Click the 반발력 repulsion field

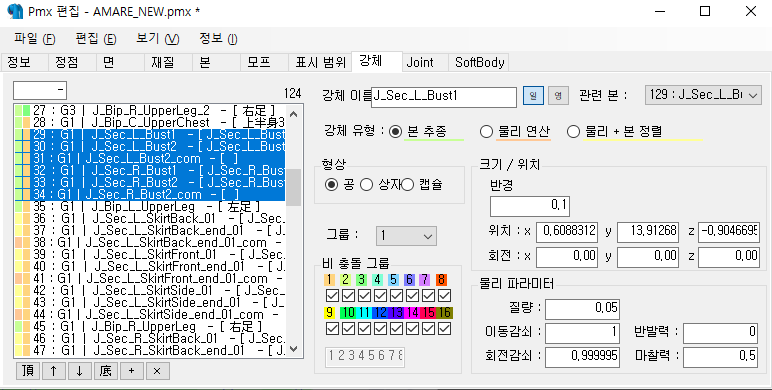point(720,332)
